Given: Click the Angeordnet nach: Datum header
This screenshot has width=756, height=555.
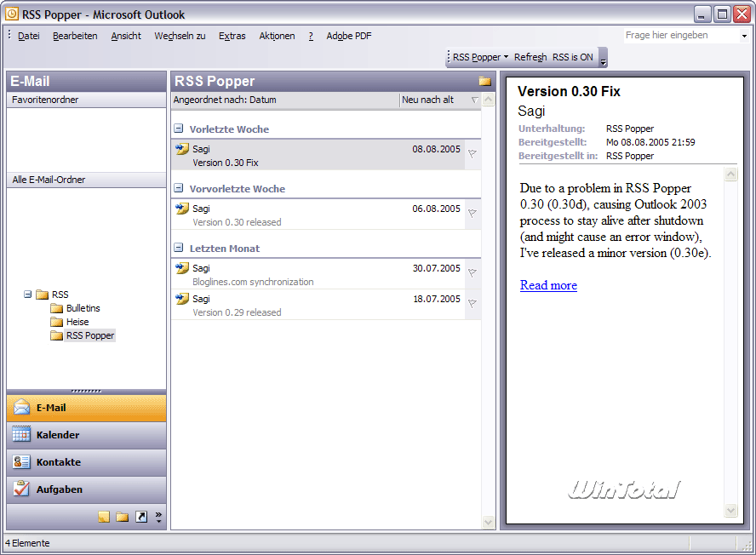Looking at the screenshot, I should [285, 100].
